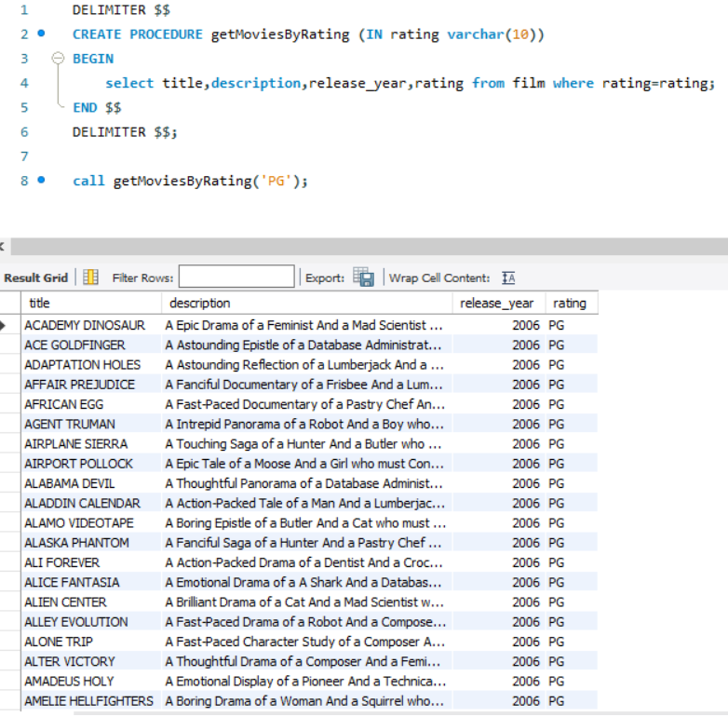Click the 2006 release year for ALONE TRIP
This screenshot has width=728, height=717.
coord(499,642)
